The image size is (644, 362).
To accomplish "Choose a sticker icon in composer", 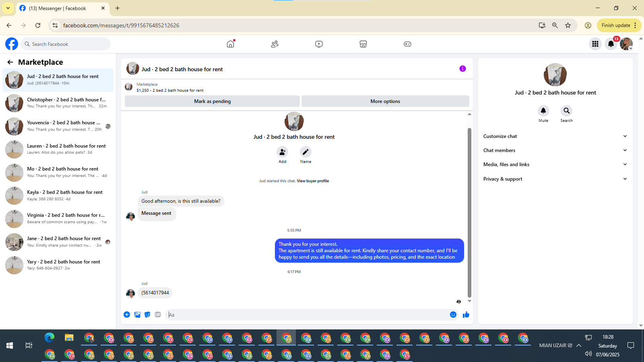I will pos(147,315).
